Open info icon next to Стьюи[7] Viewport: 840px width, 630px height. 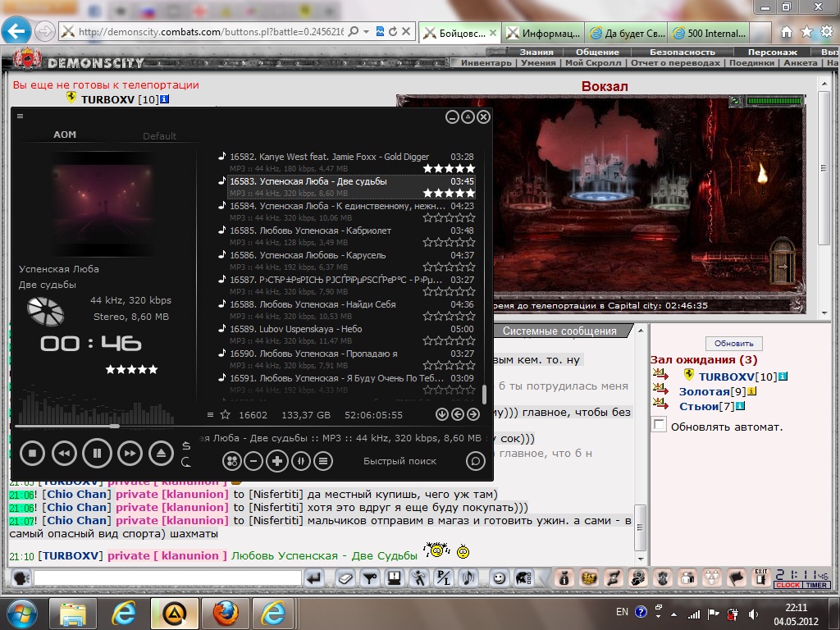tap(740, 406)
